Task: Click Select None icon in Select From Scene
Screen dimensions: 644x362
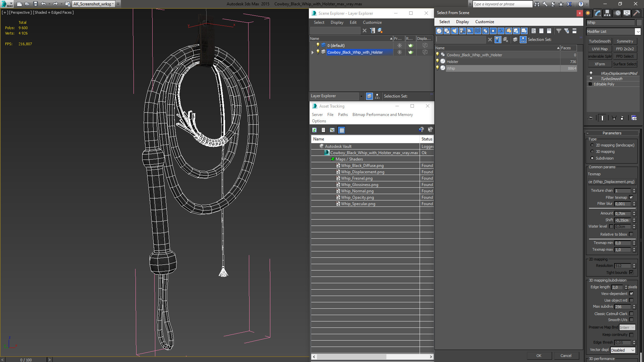Action: 541,31
